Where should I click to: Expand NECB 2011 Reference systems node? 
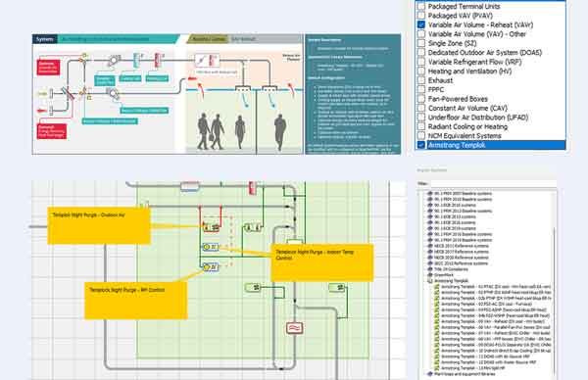click(430, 246)
